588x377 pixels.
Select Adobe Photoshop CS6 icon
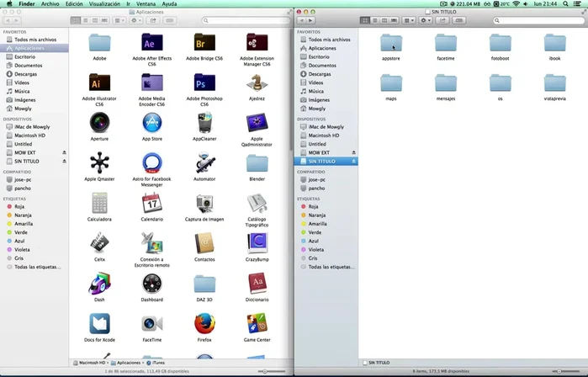[x=204, y=82]
